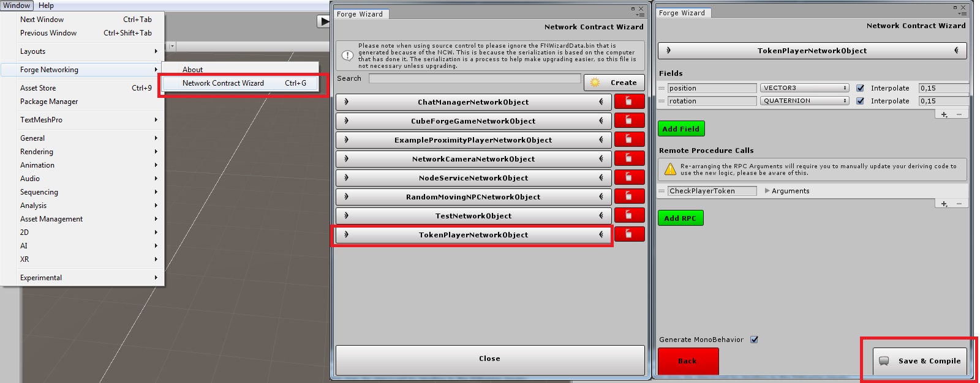Image resolution: width=980 pixels, height=383 pixels.
Task: Open CubeForgeGameNetworkObject in the wizard list
Action: pos(473,121)
